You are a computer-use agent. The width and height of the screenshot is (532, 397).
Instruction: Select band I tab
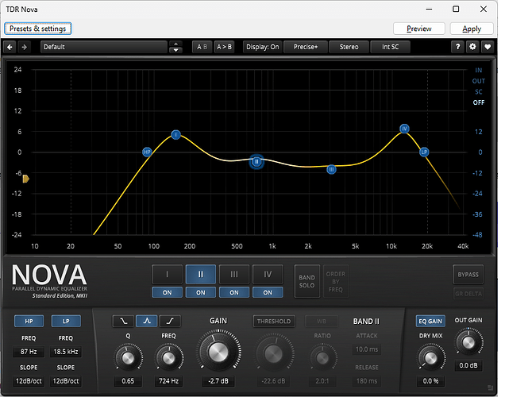[x=167, y=274]
